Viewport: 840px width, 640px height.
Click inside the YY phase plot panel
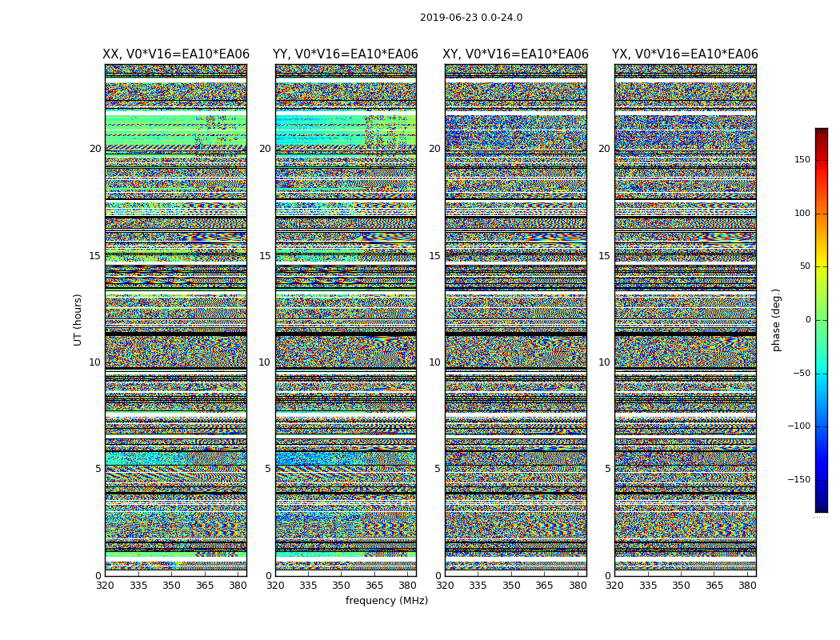tap(346, 320)
